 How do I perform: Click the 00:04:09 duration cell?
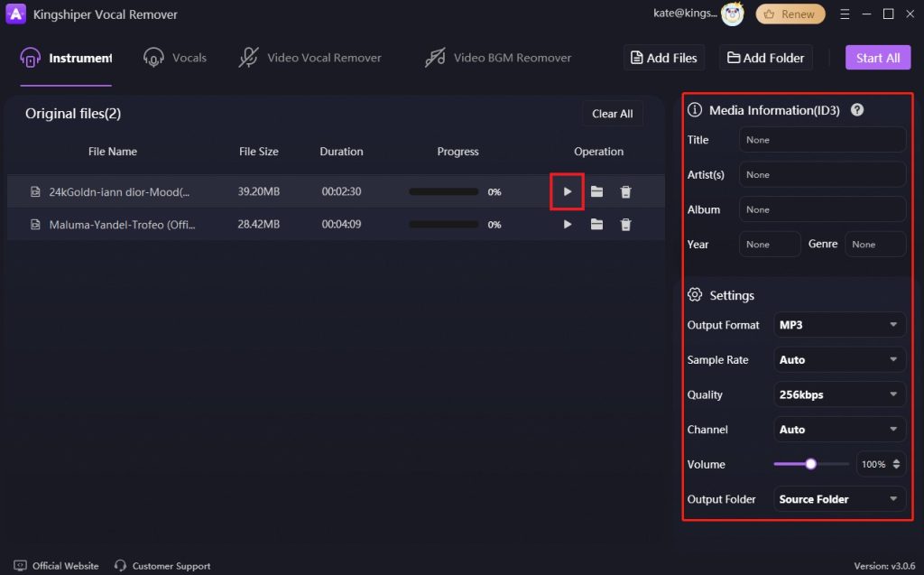pos(341,224)
